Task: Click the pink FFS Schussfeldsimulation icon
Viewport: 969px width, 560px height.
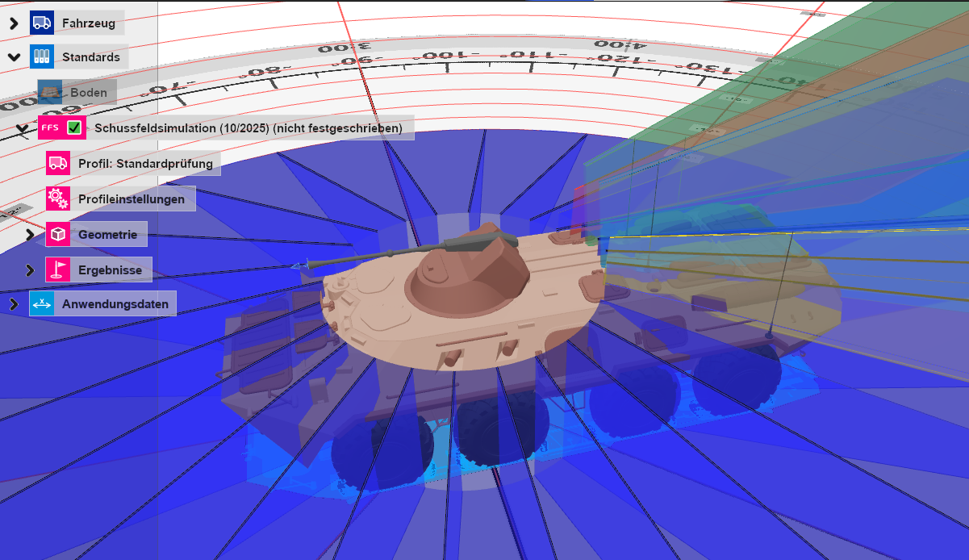Action: (x=50, y=127)
